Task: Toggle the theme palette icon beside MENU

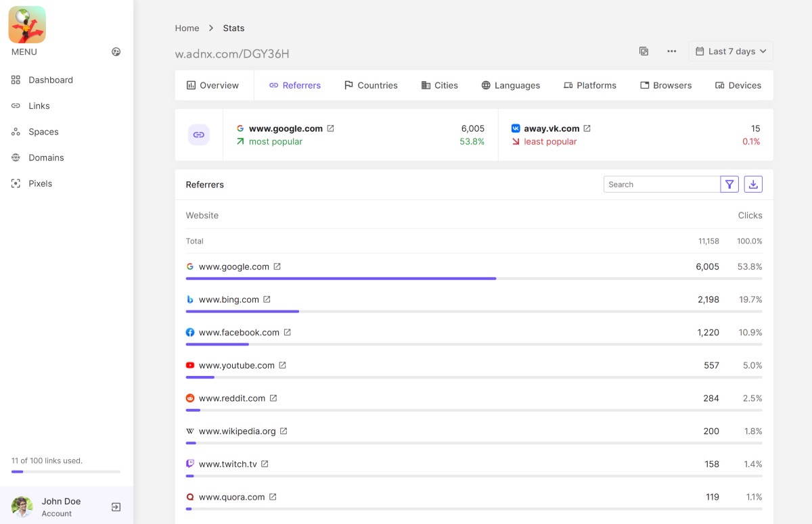Action: [x=116, y=51]
